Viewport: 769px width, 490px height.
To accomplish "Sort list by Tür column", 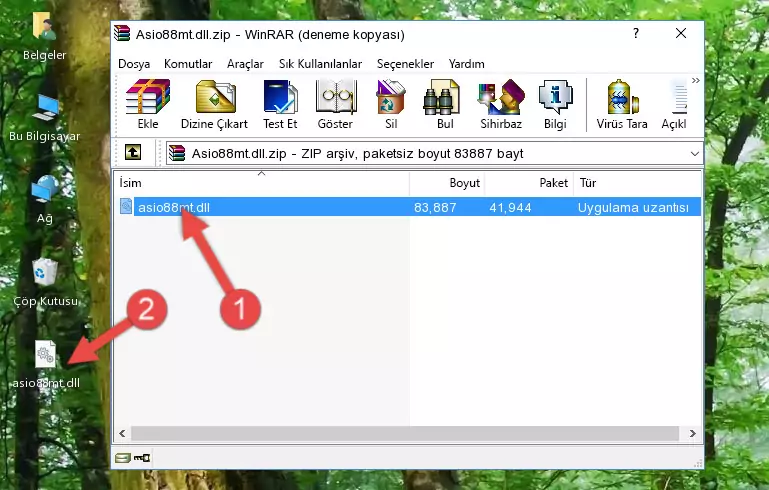I will point(638,183).
